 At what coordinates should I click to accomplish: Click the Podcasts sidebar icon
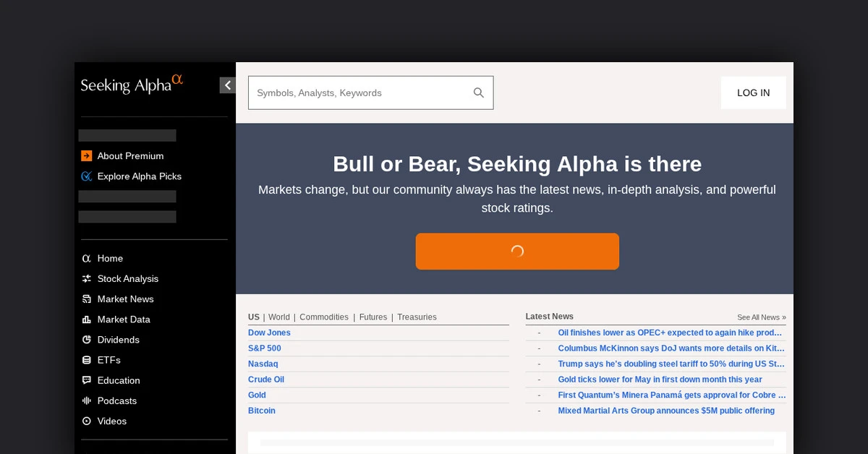click(86, 401)
